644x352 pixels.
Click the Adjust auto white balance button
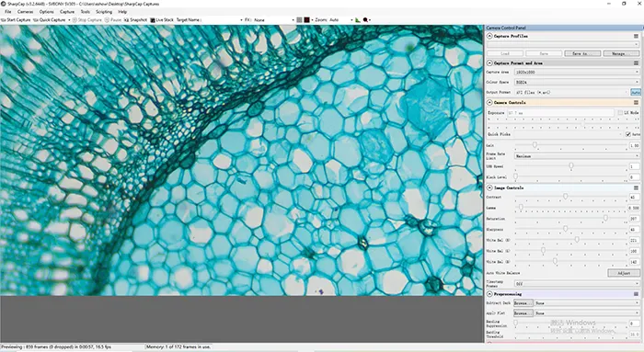(624, 273)
